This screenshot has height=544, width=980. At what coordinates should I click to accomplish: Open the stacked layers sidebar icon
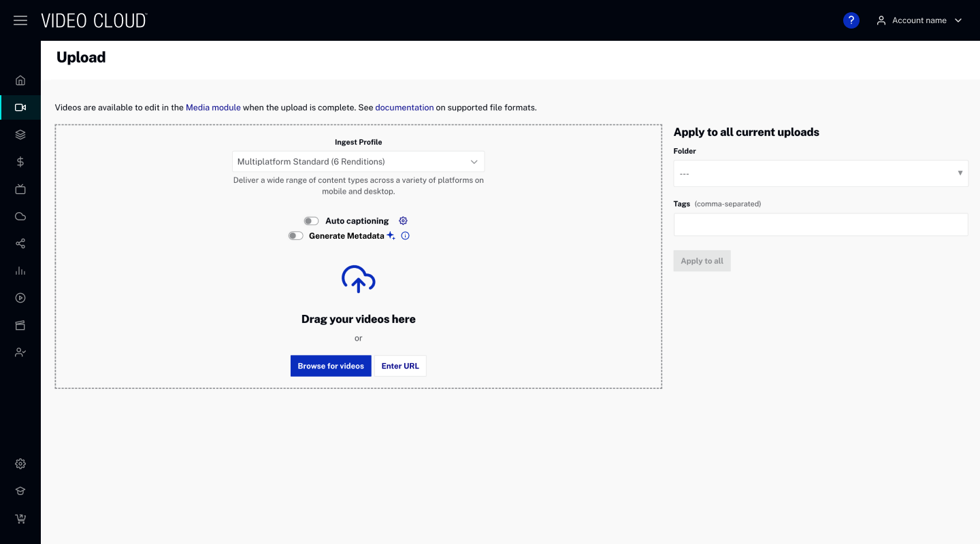tap(20, 135)
